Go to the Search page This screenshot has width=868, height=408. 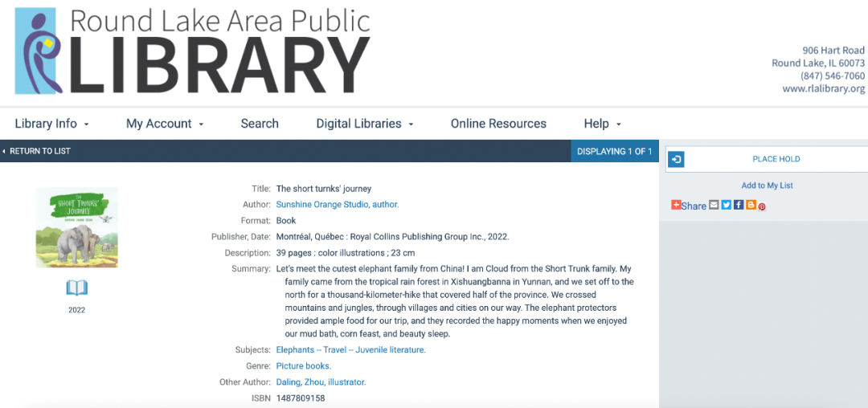coord(260,124)
